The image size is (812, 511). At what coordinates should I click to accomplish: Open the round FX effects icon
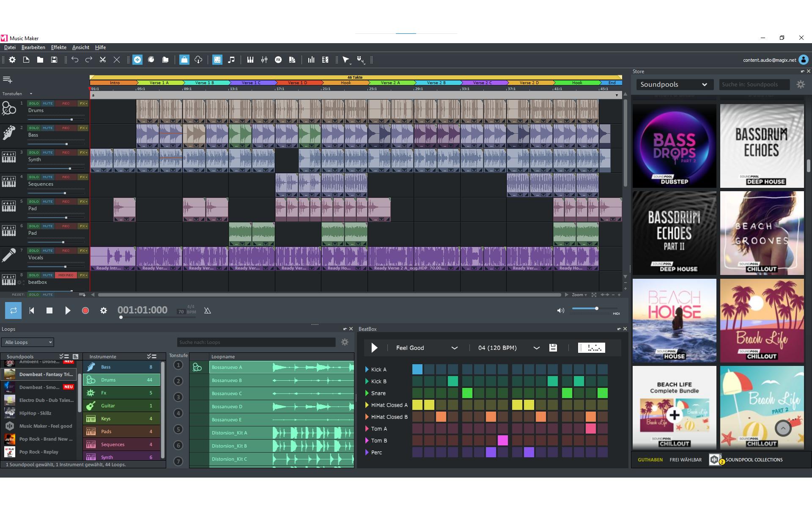tap(278, 60)
